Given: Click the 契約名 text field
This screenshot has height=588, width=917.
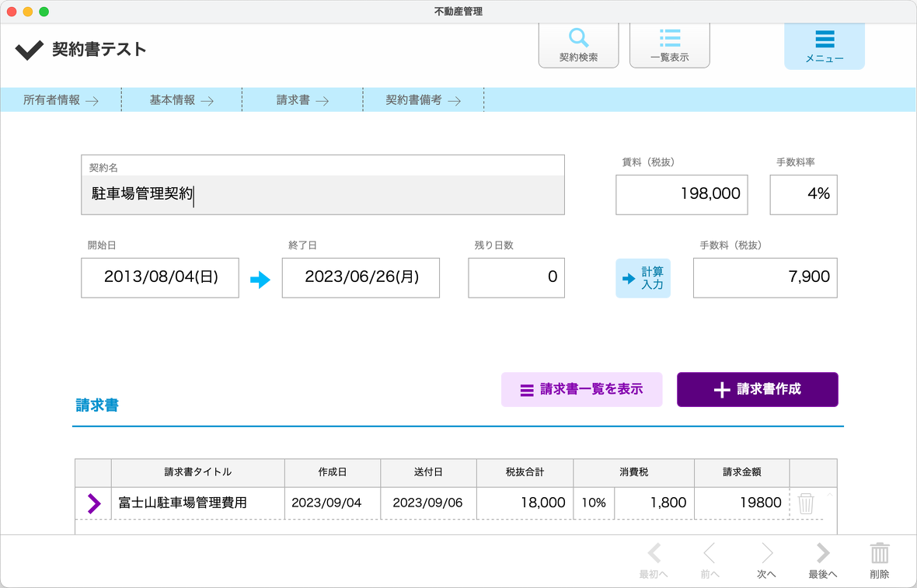Looking at the screenshot, I should click(x=323, y=194).
